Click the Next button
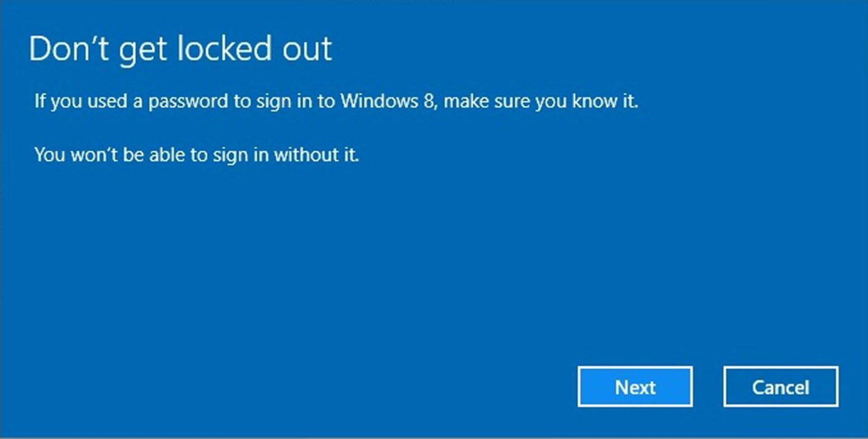 point(635,387)
